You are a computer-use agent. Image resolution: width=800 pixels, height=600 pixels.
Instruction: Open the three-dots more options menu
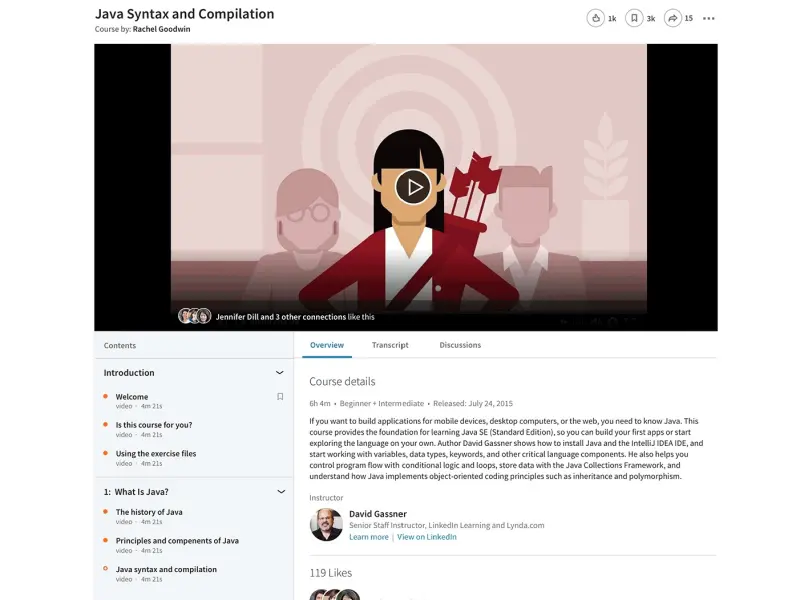(709, 18)
